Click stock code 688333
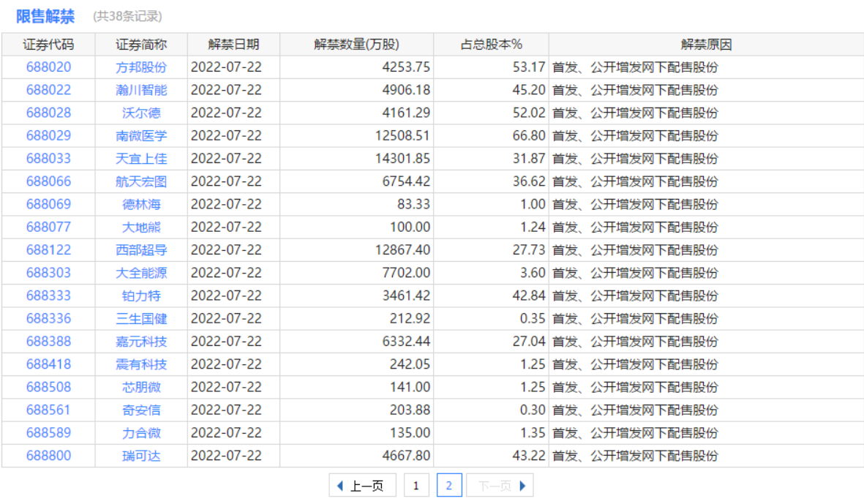This screenshot has height=504, width=864. tap(48, 296)
